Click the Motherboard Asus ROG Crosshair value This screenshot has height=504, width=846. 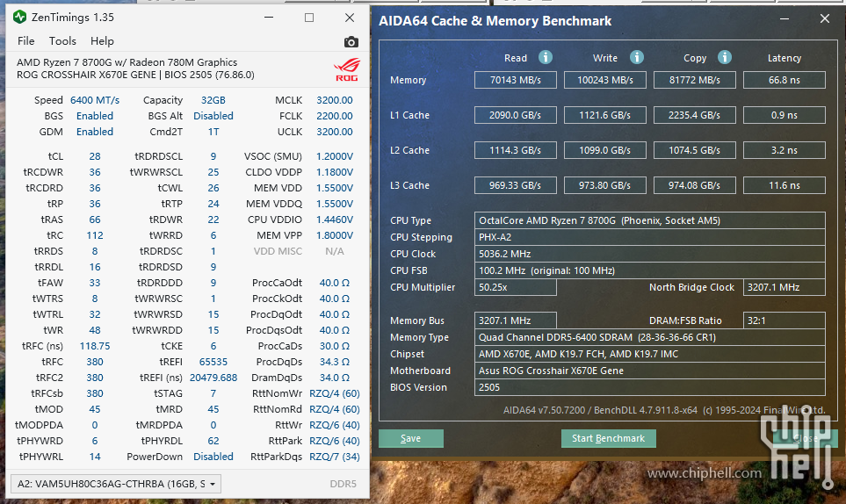click(649, 371)
